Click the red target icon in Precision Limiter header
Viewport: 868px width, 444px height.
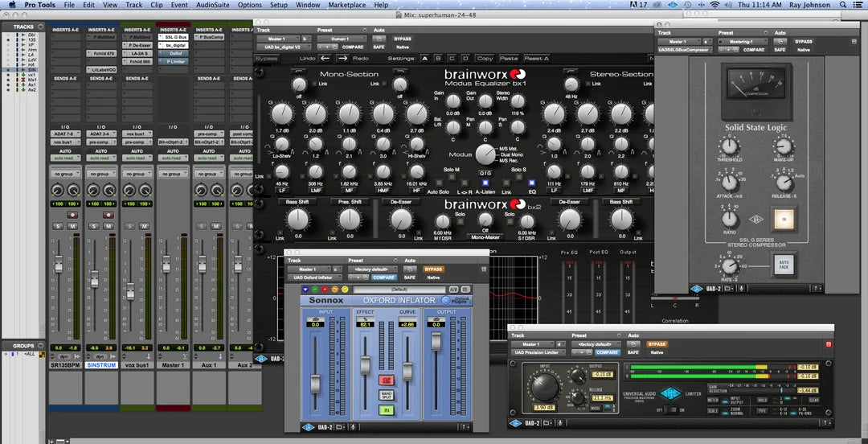pyautogui.click(x=829, y=344)
